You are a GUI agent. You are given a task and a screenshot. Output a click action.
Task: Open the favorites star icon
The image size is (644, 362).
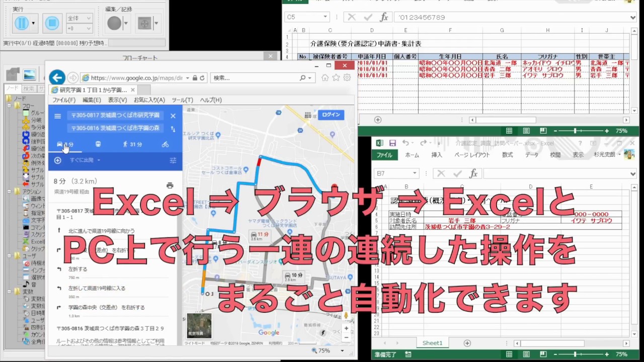pos(336,77)
